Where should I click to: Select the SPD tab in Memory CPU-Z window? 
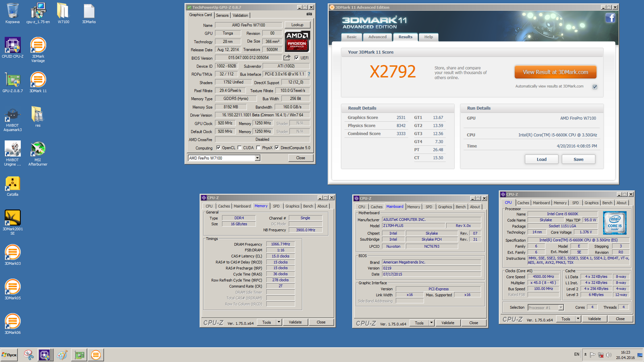276,206
